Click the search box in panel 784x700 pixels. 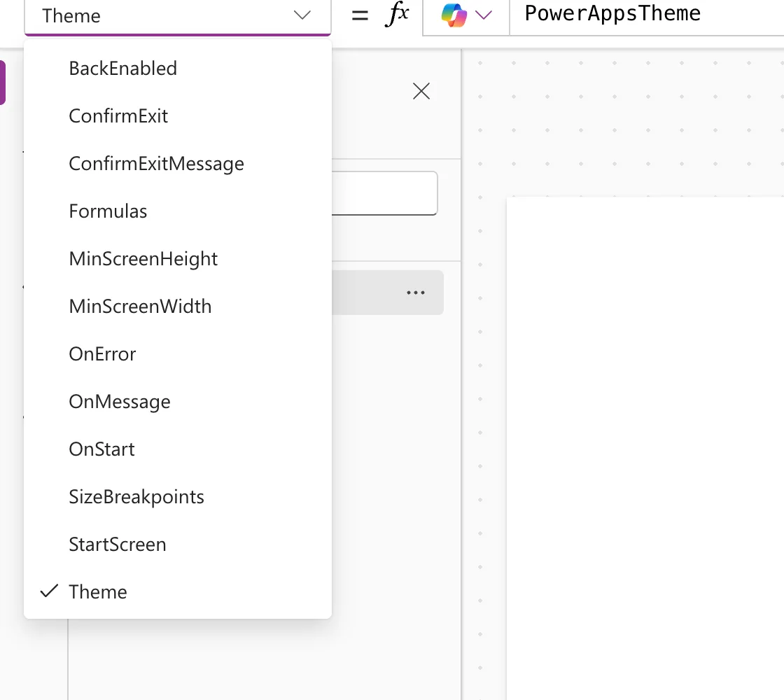[384, 193]
